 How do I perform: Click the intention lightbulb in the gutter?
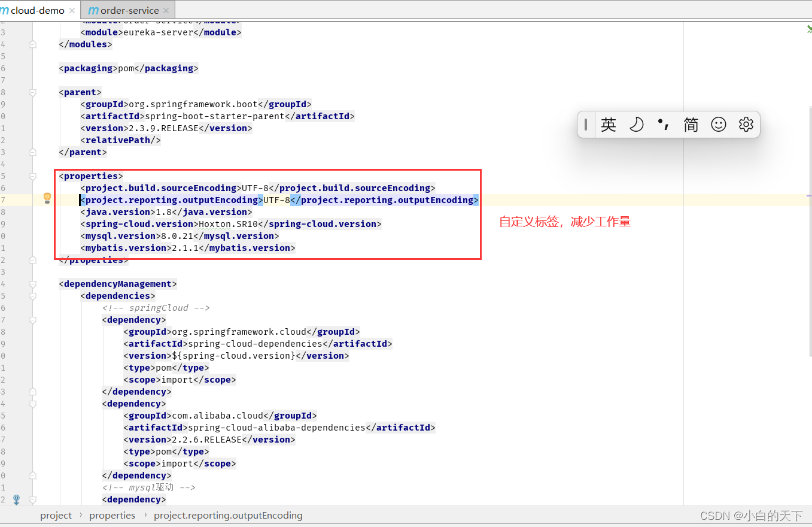coord(47,198)
